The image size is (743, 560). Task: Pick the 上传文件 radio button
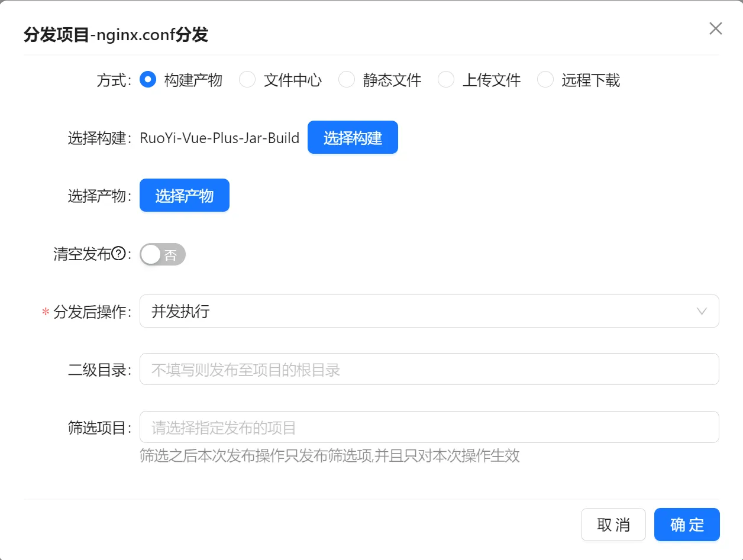pyautogui.click(x=446, y=80)
